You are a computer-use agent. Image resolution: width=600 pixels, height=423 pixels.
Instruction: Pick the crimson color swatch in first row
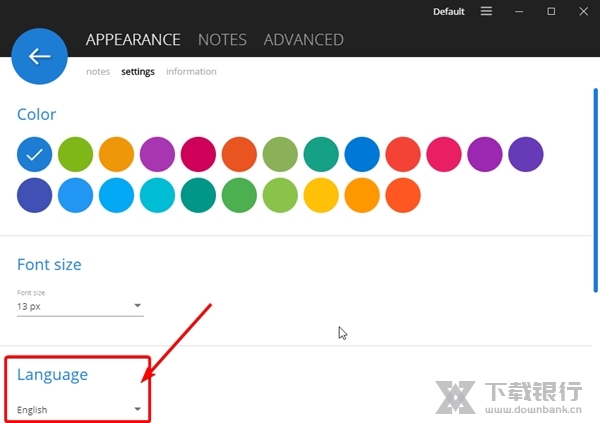click(199, 154)
